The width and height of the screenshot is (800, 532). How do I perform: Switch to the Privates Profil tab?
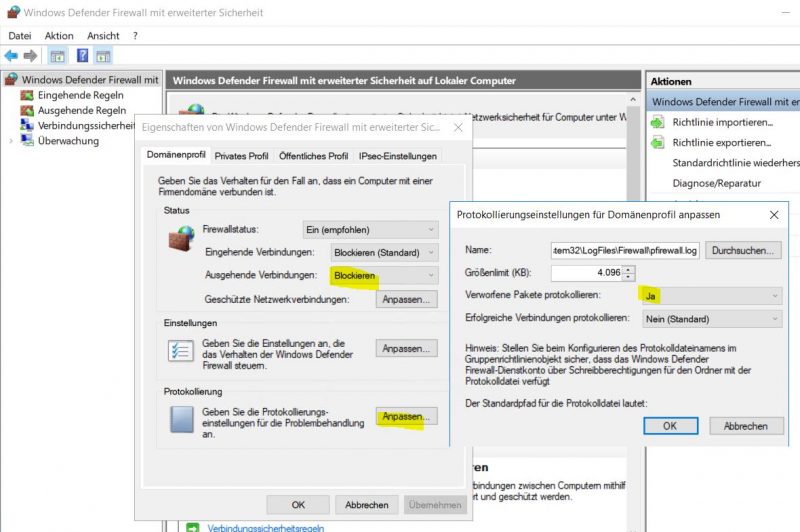pos(241,156)
